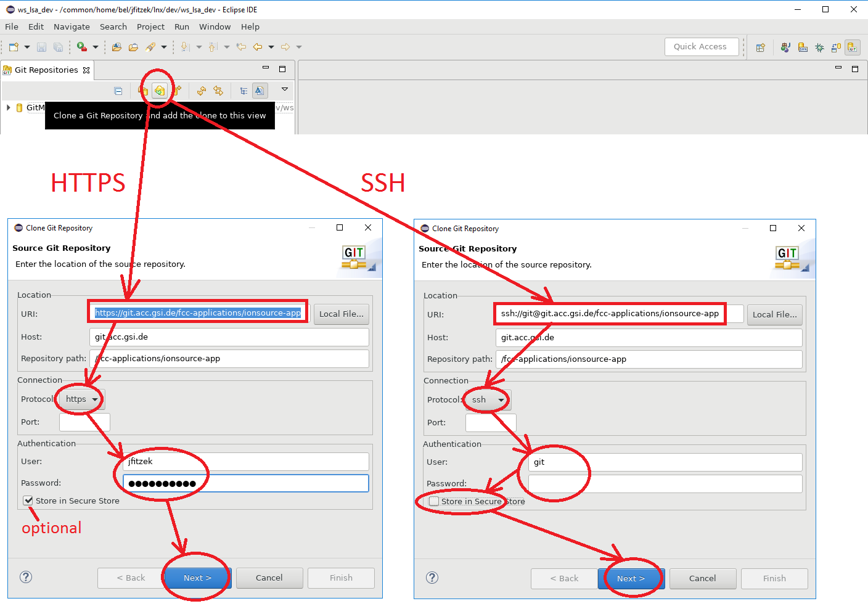This screenshot has height=609, width=868.
Task: Click Local File button beside ssh URI
Action: [775, 314]
